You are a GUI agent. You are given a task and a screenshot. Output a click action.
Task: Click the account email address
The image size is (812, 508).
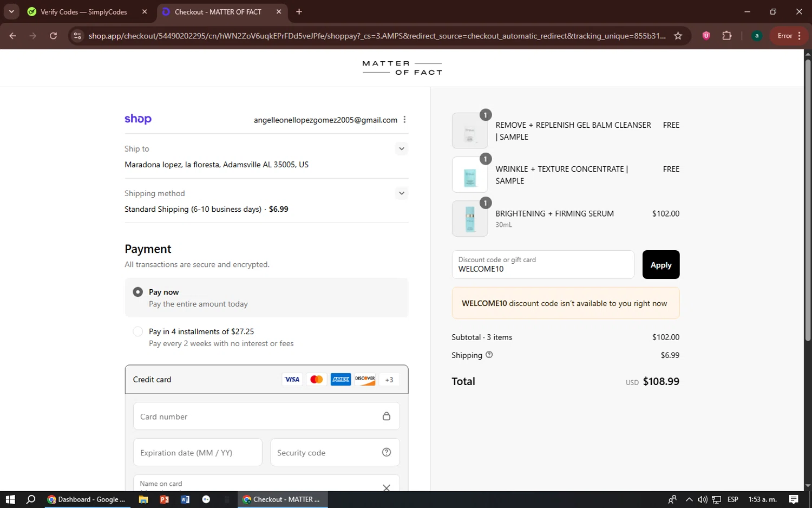tap(325, 120)
